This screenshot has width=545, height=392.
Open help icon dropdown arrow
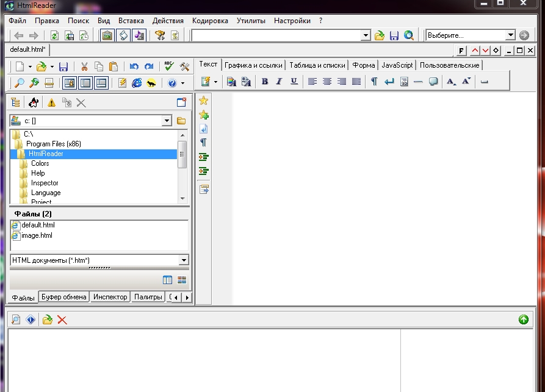tap(182, 83)
